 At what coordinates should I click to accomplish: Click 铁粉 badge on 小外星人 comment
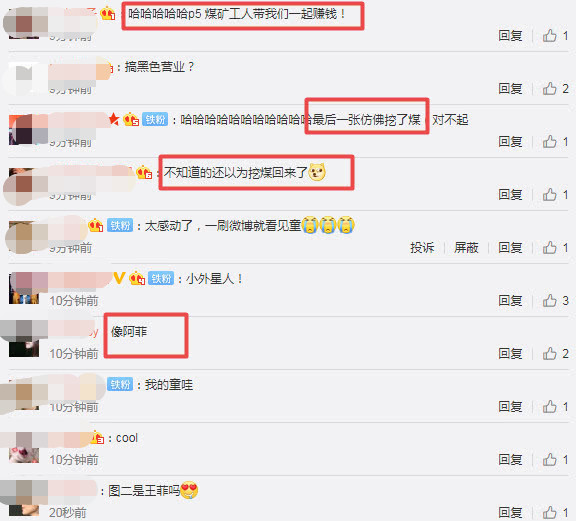pos(161,279)
